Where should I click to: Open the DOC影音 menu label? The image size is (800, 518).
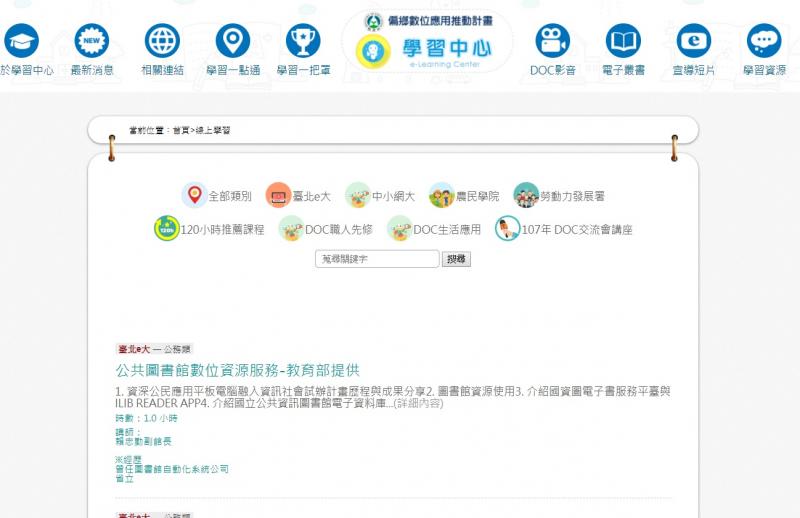tap(553, 70)
